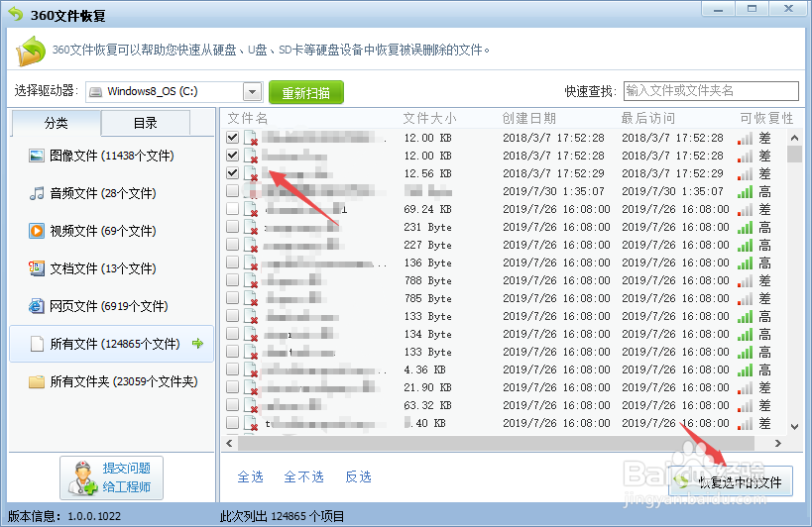Click status text 此次列出 124865 个项目
The height and width of the screenshot is (527, 812).
coord(283,516)
